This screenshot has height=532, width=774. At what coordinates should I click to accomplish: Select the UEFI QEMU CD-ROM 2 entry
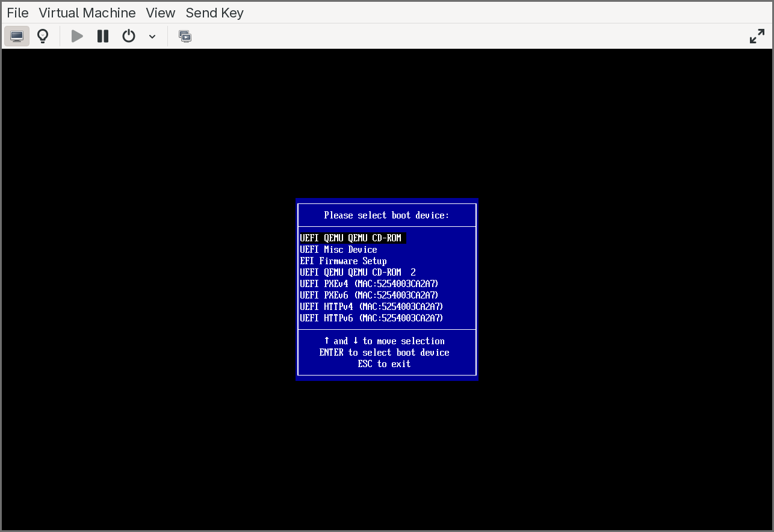tap(358, 272)
